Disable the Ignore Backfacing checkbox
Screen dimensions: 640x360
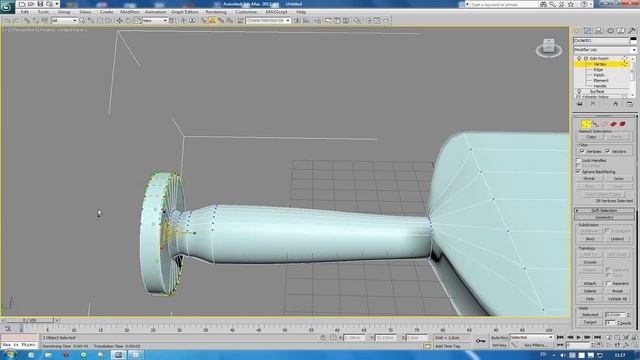coord(578,172)
